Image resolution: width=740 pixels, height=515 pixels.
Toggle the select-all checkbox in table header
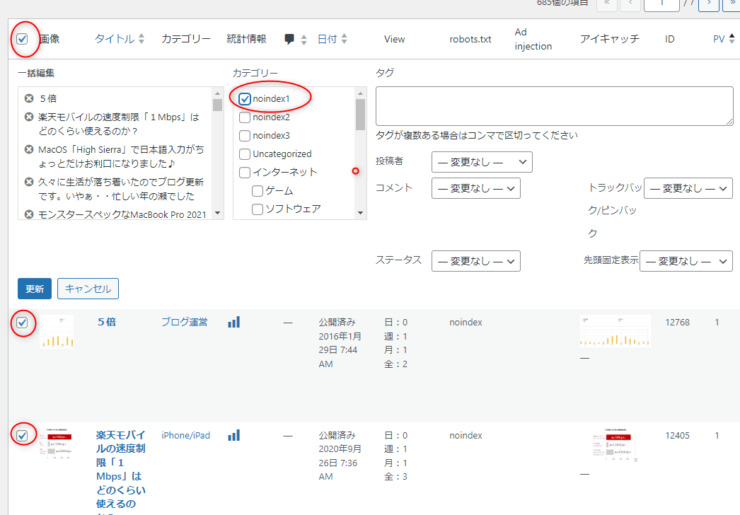(x=22, y=39)
